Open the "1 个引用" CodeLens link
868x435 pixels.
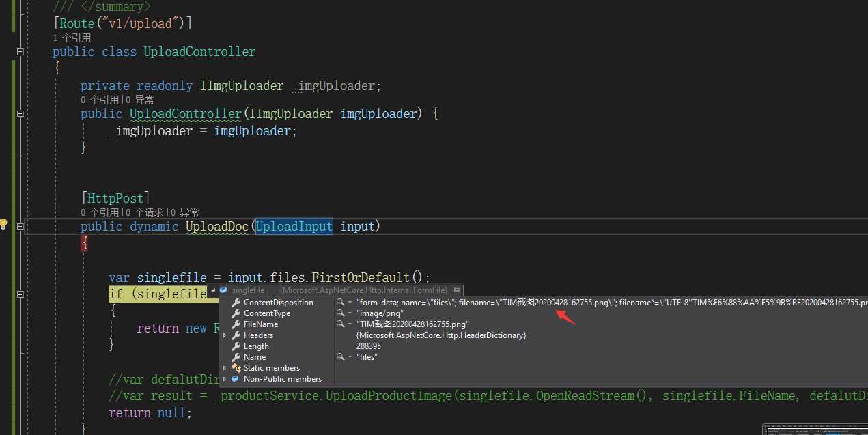(72, 38)
